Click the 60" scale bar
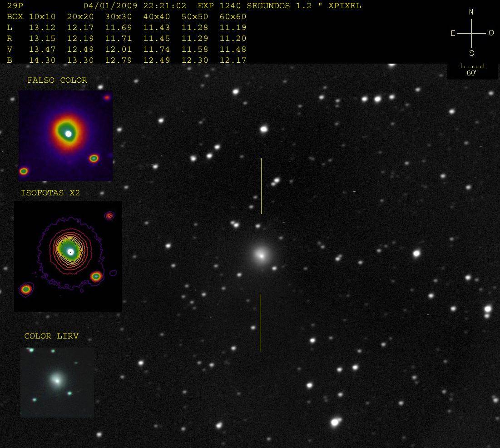The width and height of the screenshot is (500, 448). (x=472, y=70)
